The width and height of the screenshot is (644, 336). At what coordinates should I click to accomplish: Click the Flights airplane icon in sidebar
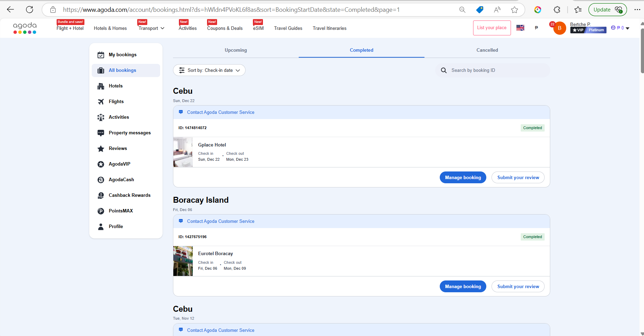click(101, 102)
